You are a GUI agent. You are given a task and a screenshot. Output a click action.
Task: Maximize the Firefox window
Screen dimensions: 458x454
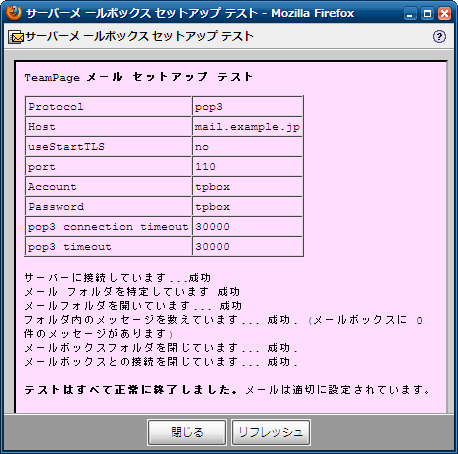click(427, 14)
